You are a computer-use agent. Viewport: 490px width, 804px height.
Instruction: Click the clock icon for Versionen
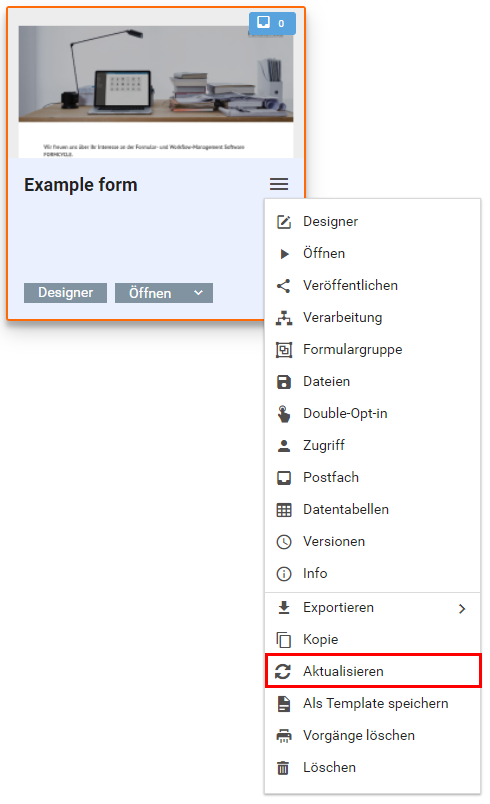tap(283, 541)
